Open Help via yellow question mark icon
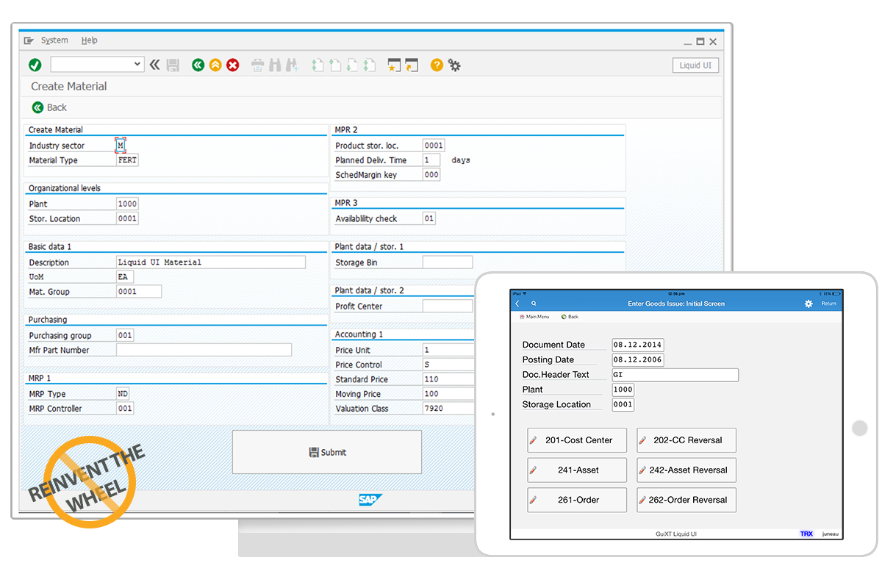882x588 pixels. (437, 65)
